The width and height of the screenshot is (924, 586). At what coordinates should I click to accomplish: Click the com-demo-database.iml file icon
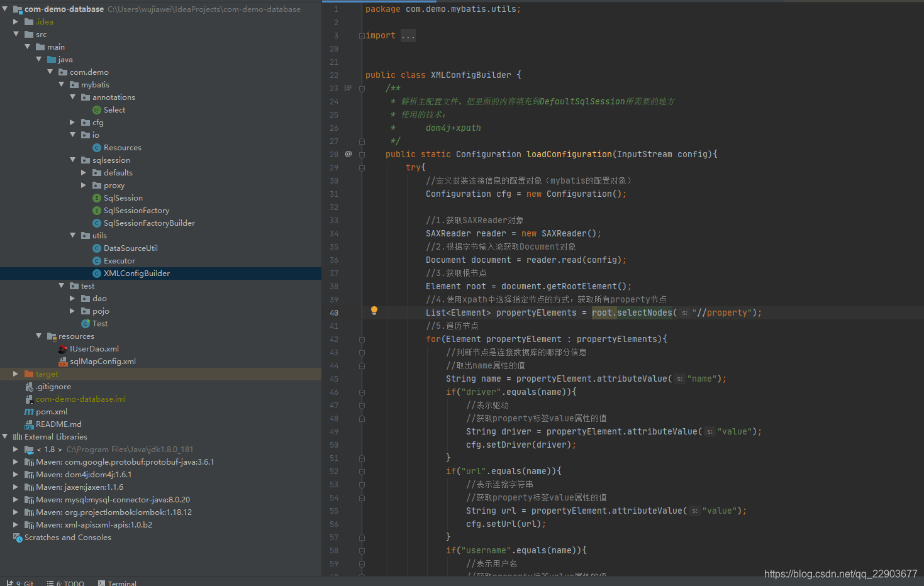tap(29, 399)
